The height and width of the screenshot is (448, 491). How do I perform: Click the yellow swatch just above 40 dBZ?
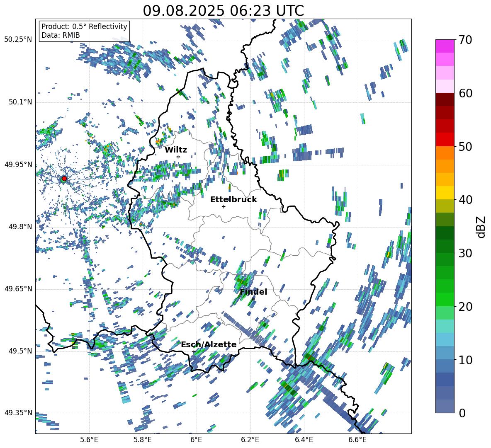click(445, 193)
